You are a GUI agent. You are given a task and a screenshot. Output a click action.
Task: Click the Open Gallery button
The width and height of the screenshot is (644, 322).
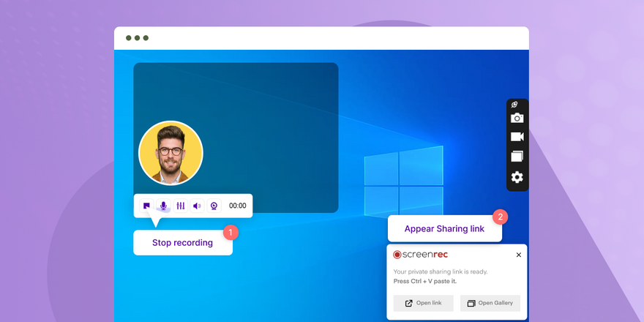point(490,303)
